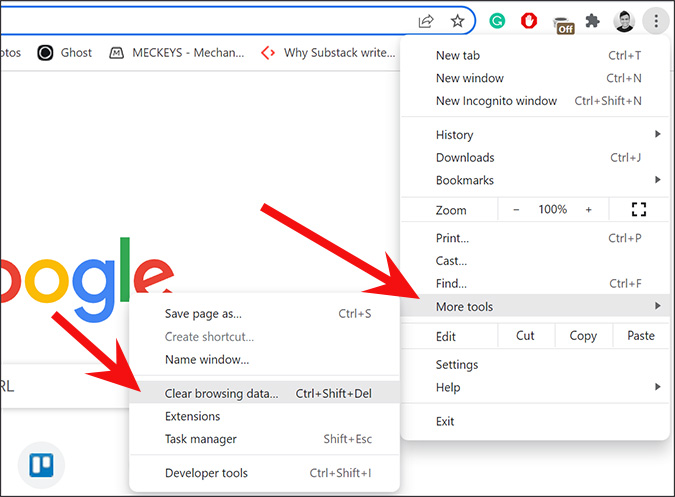675x497 pixels.
Task: Open the extensions puzzle piece menu
Action: [592, 21]
